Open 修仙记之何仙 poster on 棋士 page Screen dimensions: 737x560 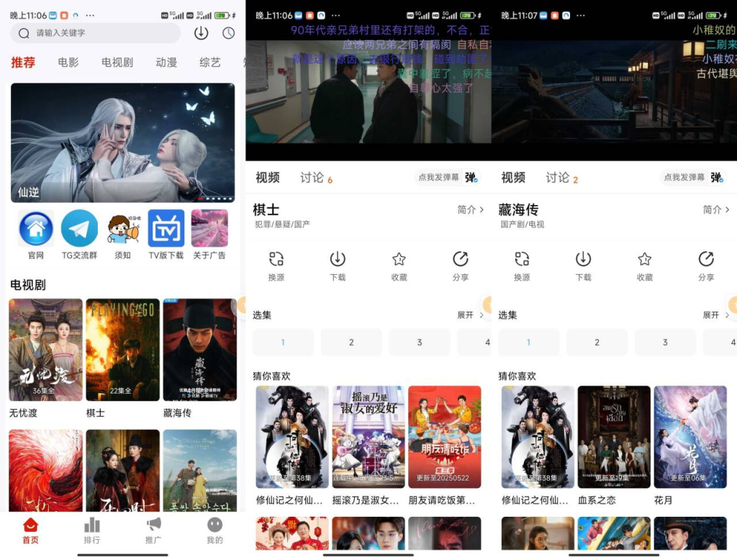pyautogui.click(x=292, y=437)
